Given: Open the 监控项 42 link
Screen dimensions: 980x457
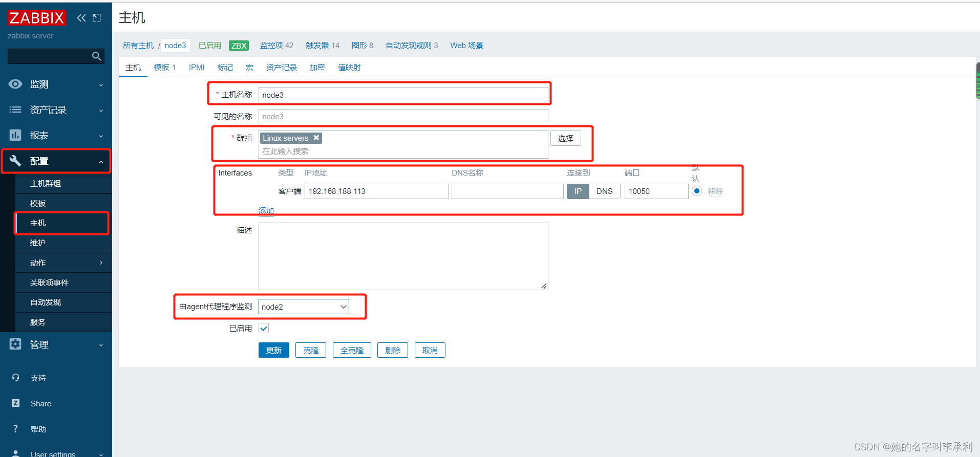Looking at the screenshot, I should coord(276,46).
